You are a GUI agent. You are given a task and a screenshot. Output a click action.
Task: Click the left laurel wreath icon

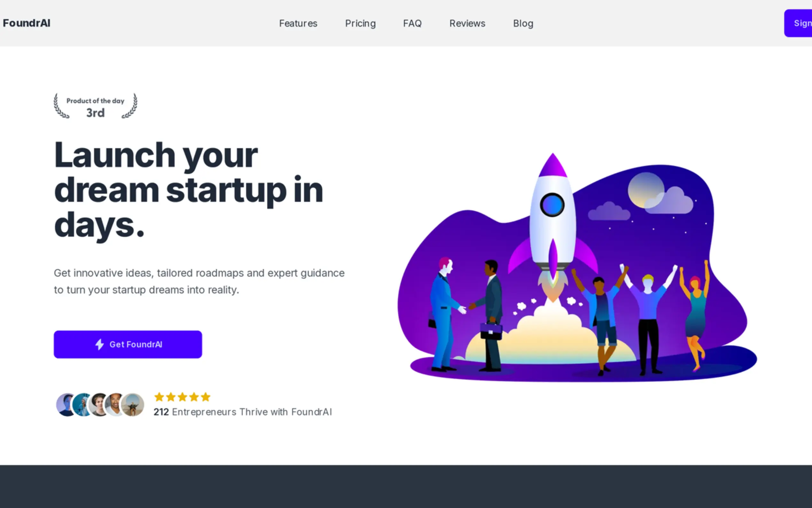[x=61, y=106]
